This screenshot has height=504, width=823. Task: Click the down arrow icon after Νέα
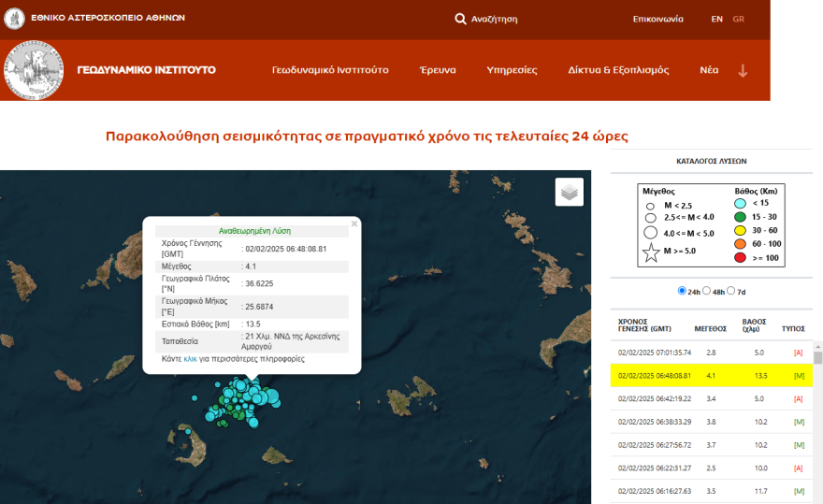pyautogui.click(x=744, y=70)
